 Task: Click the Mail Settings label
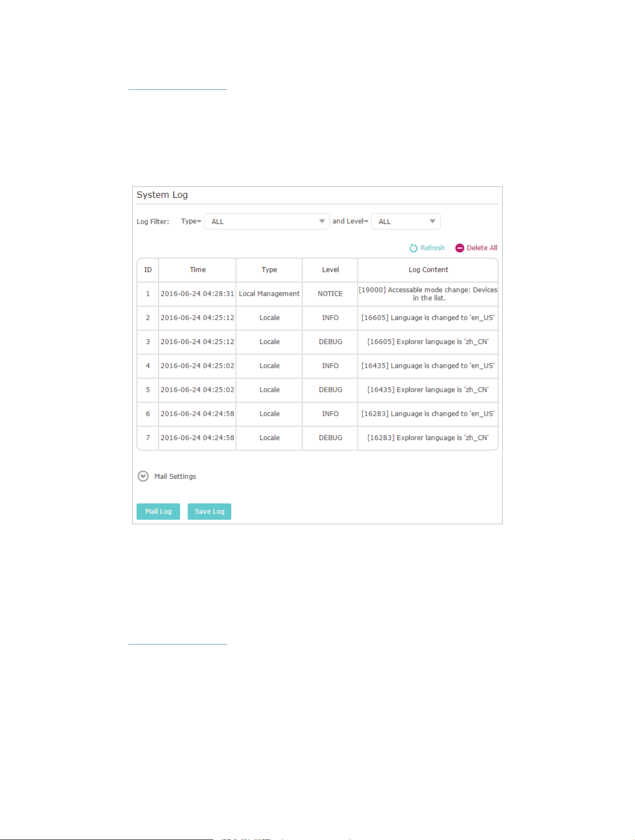(175, 476)
